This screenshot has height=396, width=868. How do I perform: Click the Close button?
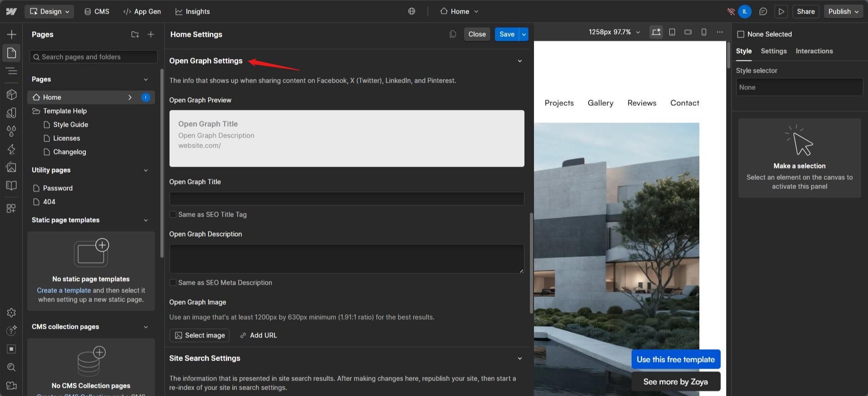[477, 34]
